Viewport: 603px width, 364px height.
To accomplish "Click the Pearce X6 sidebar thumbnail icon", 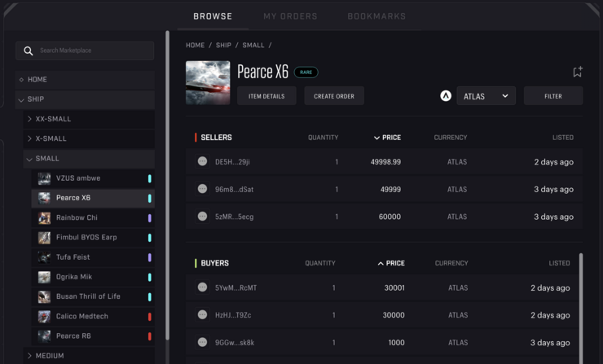I will (44, 198).
